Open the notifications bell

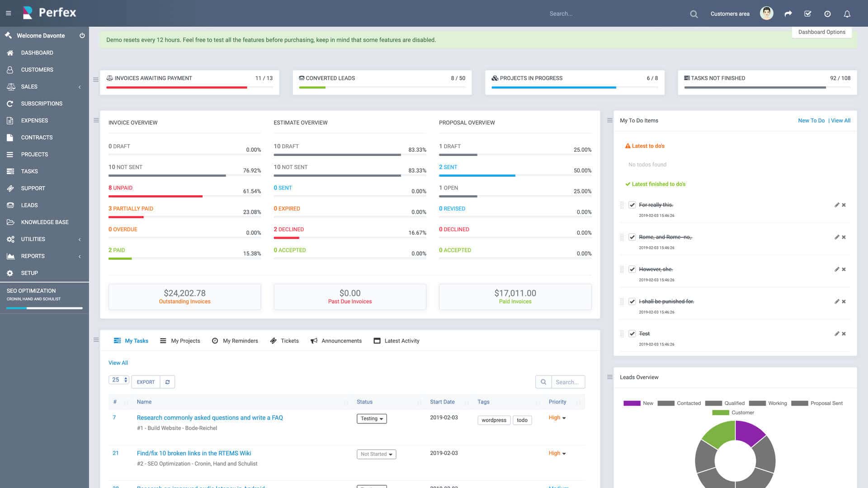pos(847,14)
